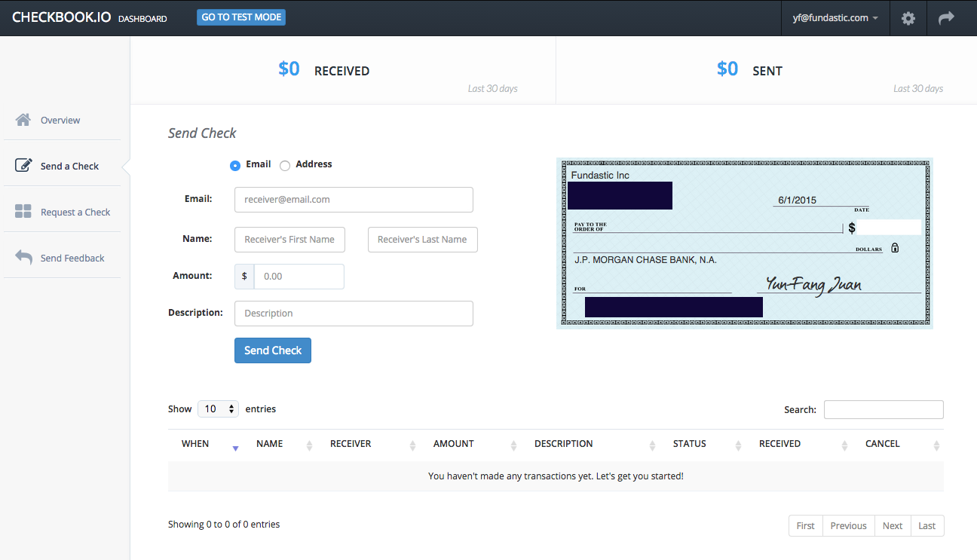Go to Next page of results
This screenshot has height=560, width=977.
pyautogui.click(x=893, y=525)
